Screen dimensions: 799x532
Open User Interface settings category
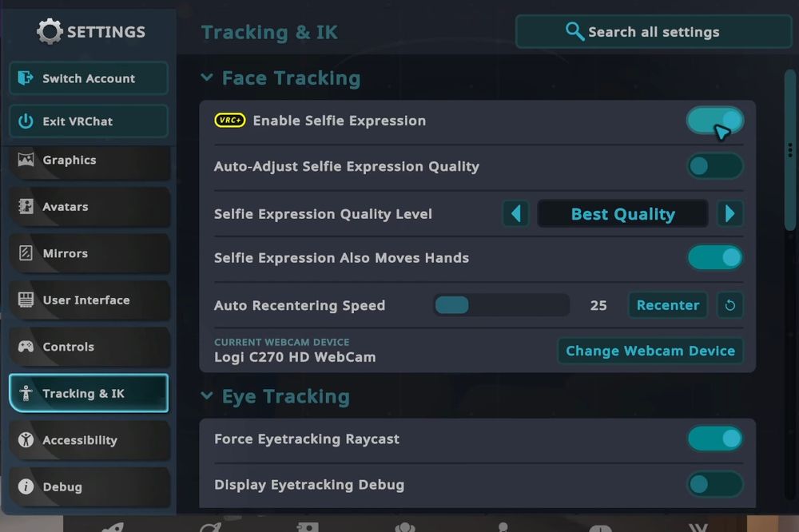(x=89, y=300)
